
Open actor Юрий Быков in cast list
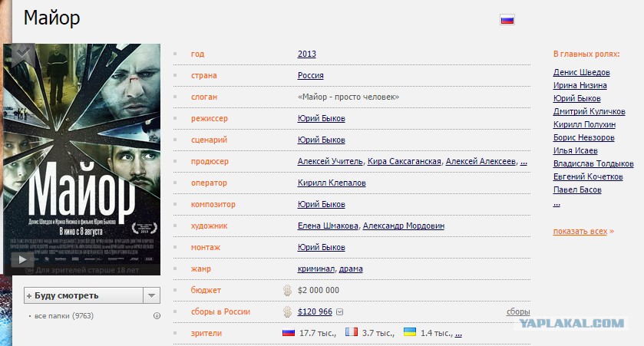click(576, 98)
